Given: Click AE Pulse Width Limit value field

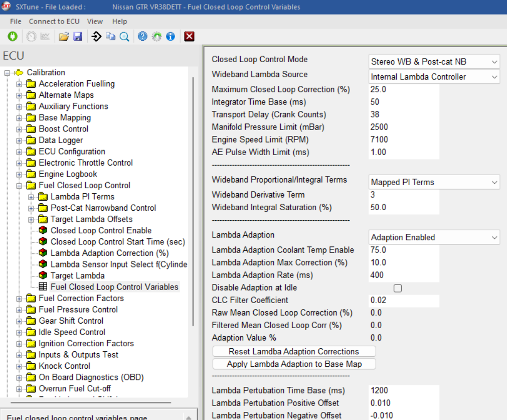Looking at the screenshot, I should [404, 152].
